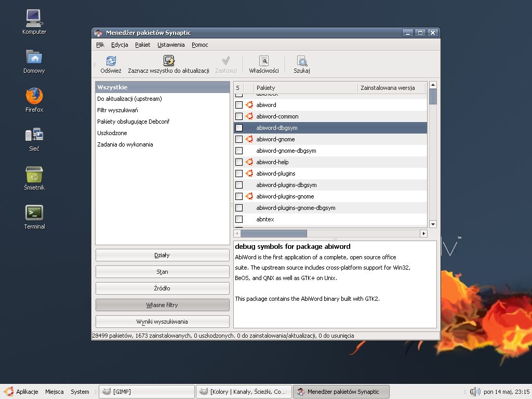Screen dimensions: 532x399
Task: Click Ubuntu logo next to abiword-common
Action: (249, 116)
